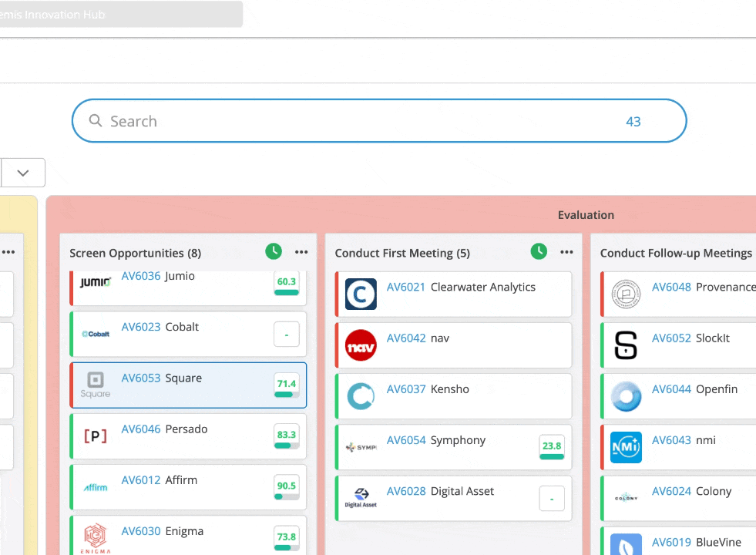Image resolution: width=756 pixels, height=555 pixels.
Task: Click the Provenance round seal logo
Action: click(626, 294)
